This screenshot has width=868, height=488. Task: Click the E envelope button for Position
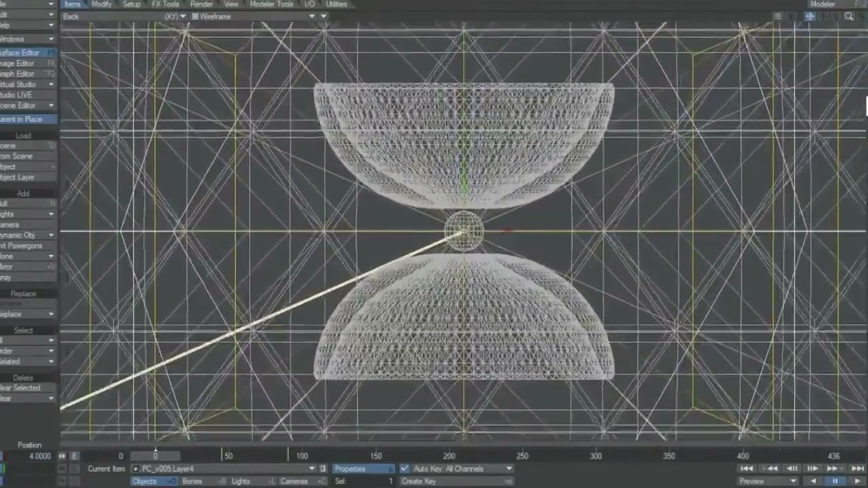75,456
